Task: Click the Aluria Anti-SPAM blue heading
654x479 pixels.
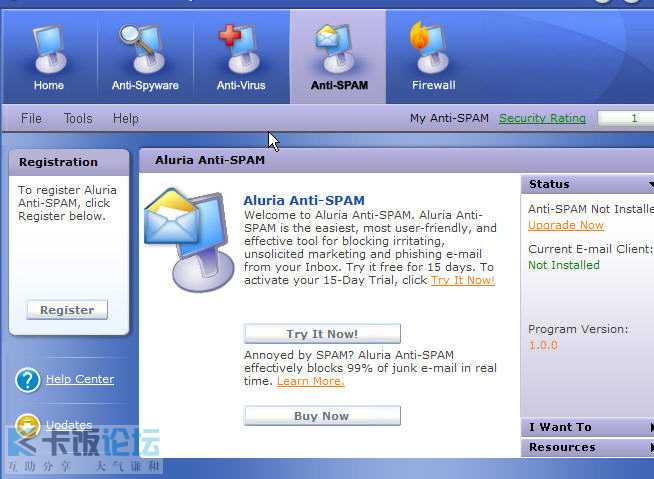Action: 304,200
